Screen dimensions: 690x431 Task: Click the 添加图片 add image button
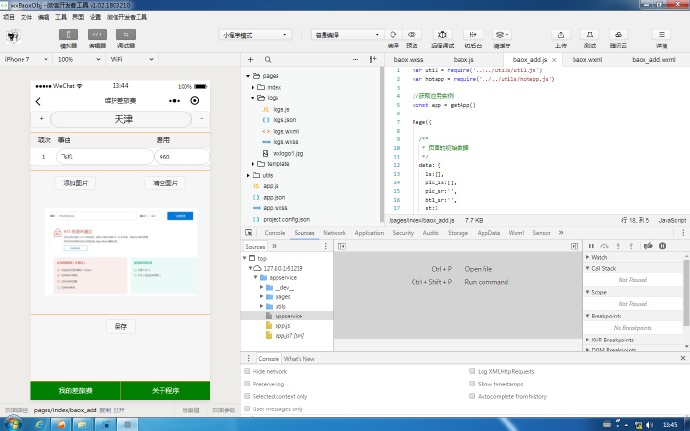click(75, 183)
